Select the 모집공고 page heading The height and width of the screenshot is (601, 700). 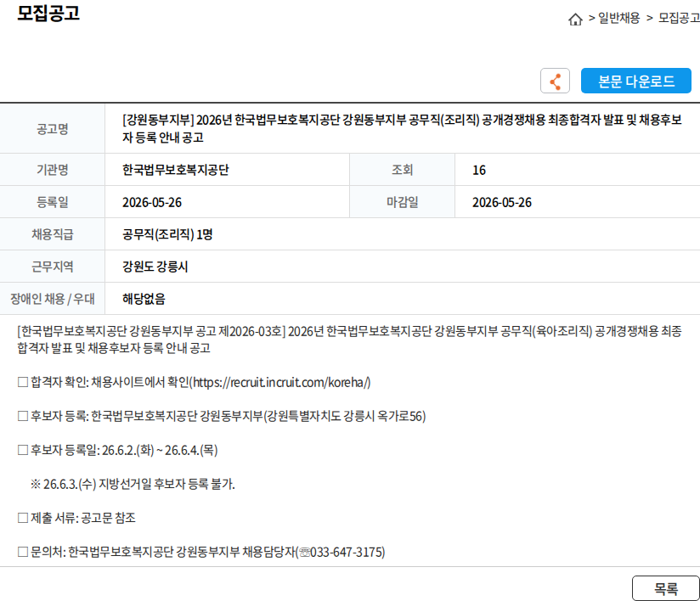(x=48, y=13)
